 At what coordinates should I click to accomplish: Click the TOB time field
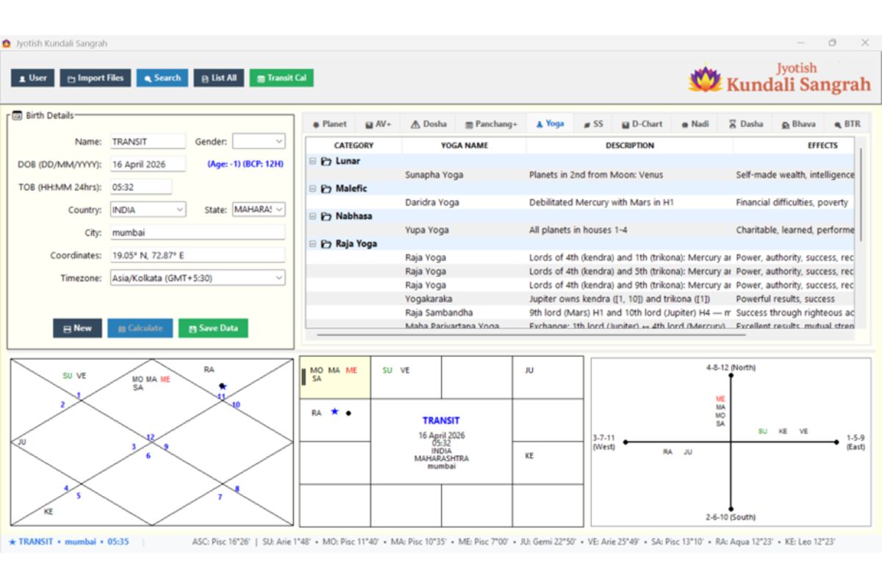(141, 187)
